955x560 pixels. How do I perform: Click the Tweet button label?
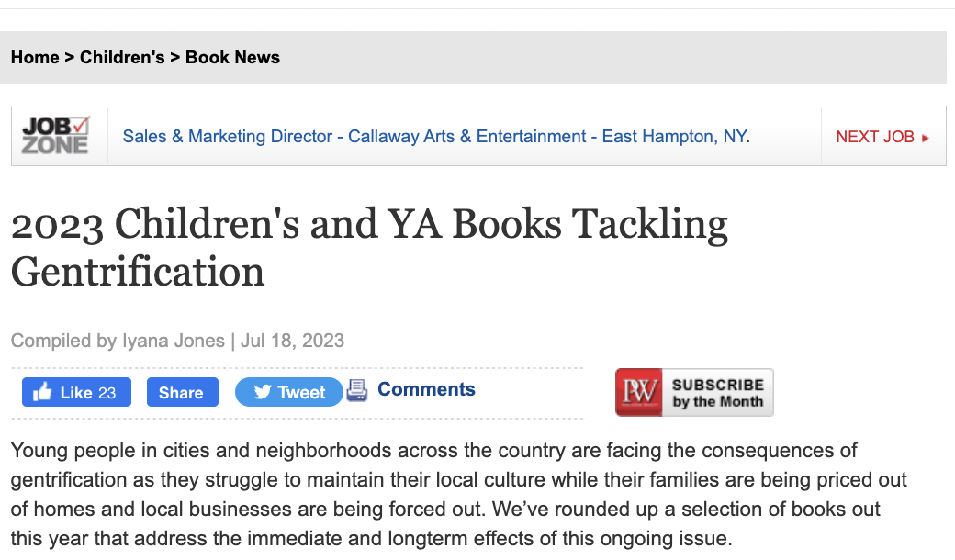[x=301, y=393]
